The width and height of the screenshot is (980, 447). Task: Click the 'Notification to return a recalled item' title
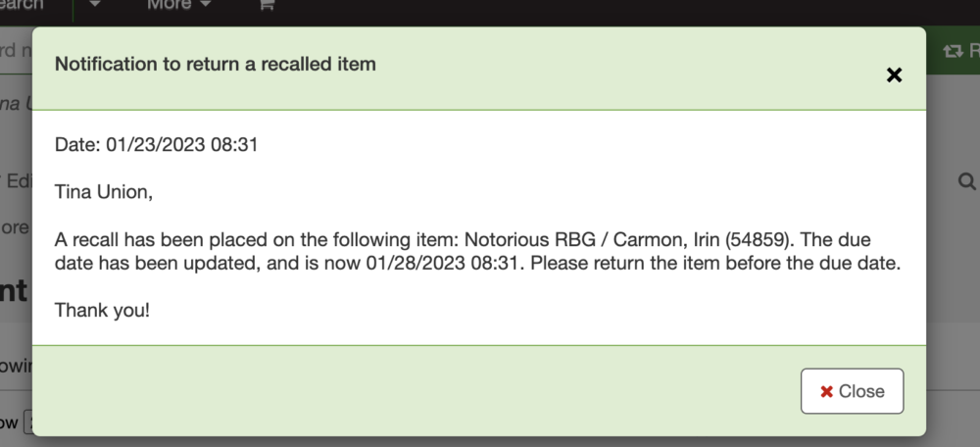click(x=216, y=65)
